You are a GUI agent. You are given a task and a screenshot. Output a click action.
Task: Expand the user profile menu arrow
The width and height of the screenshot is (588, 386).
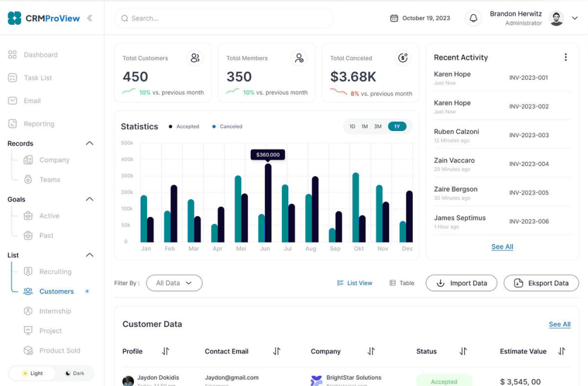574,18
